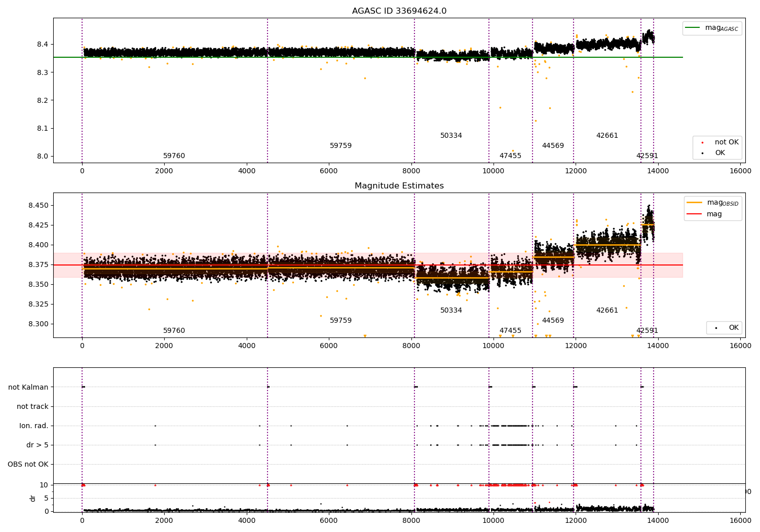Click obsid label 42591 in AGASC ID plot
The width and height of the screenshot is (760, 532).
click(x=647, y=156)
